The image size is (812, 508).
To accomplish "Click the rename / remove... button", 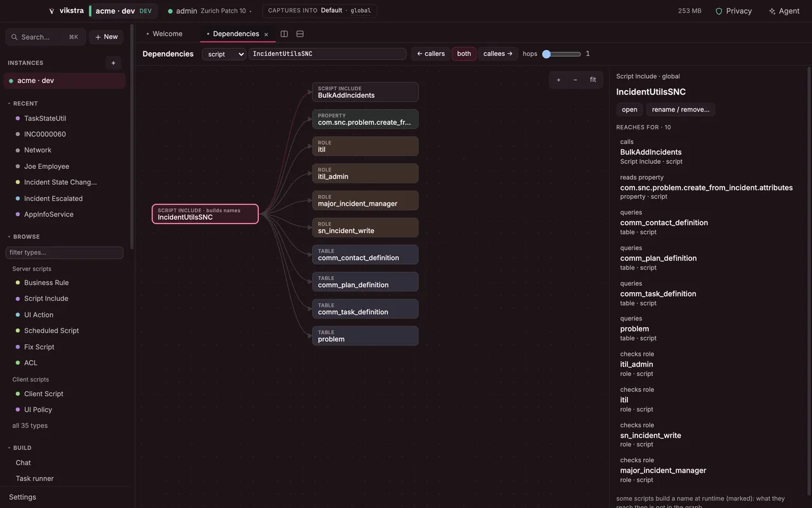I will click(x=681, y=109).
